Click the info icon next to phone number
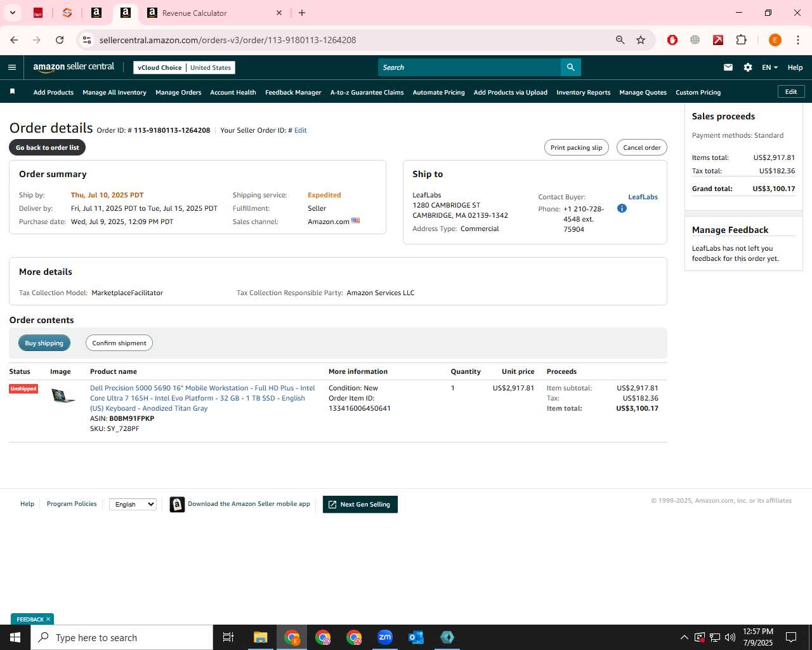Image resolution: width=812 pixels, height=650 pixels. point(622,208)
